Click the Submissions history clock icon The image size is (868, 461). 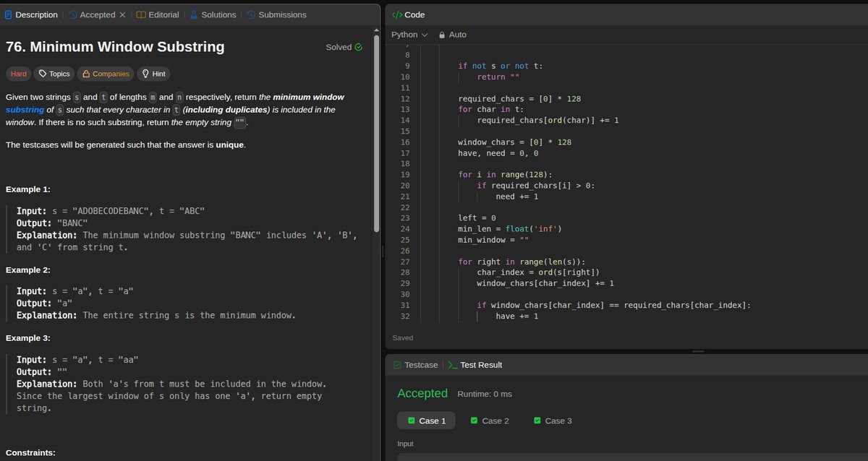(250, 14)
